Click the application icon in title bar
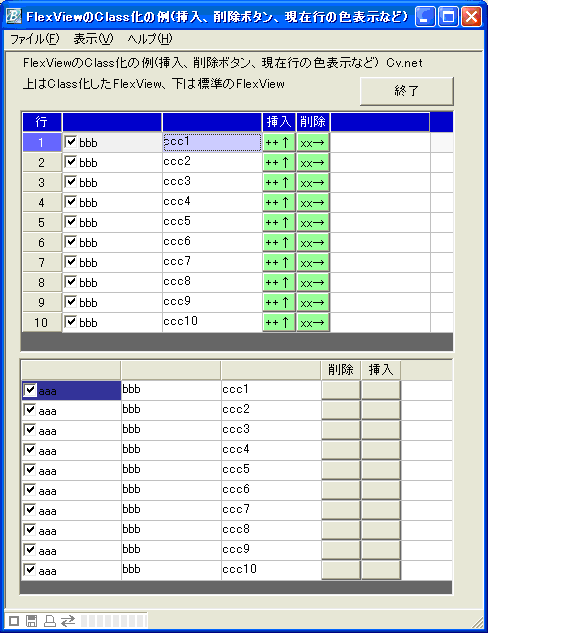Image resolution: width=576 pixels, height=633 pixels. (14, 17)
